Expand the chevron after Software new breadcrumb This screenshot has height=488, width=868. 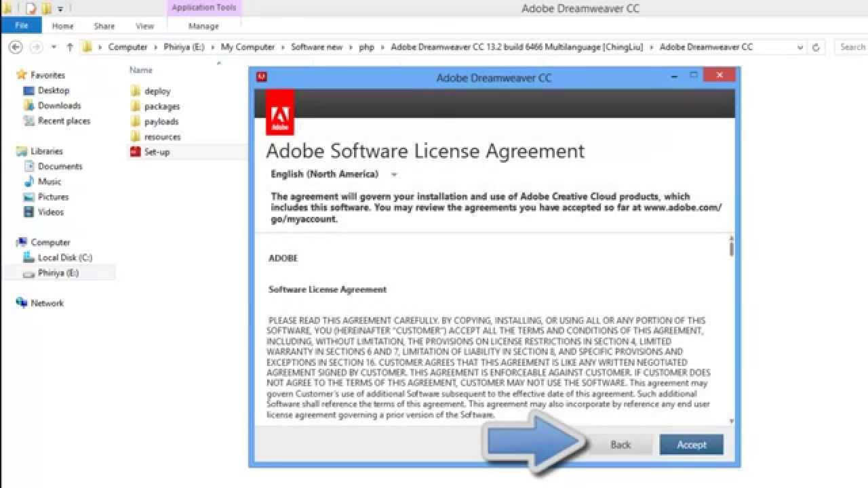coord(350,47)
